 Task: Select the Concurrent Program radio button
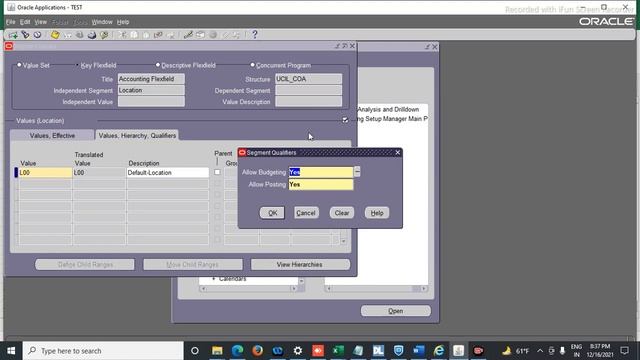pyautogui.click(x=252, y=65)
